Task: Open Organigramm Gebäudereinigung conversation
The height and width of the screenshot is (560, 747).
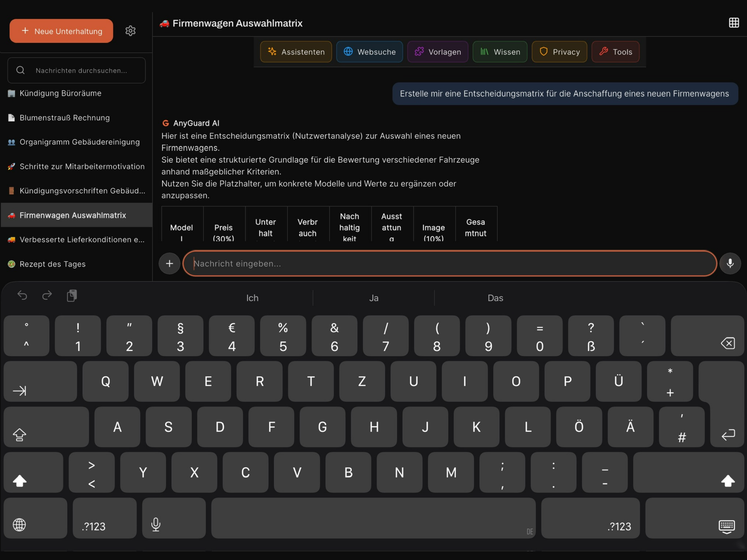Action: tap(77, 142)
